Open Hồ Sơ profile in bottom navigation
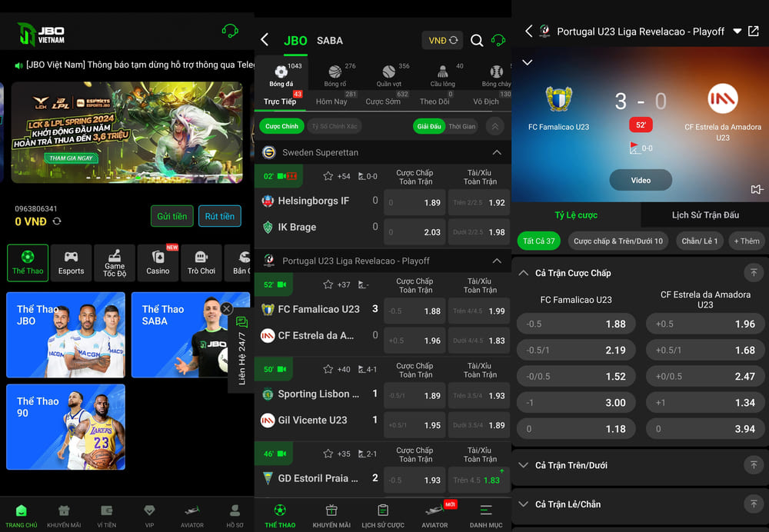 pyautogui.click(x=235, y=517)
